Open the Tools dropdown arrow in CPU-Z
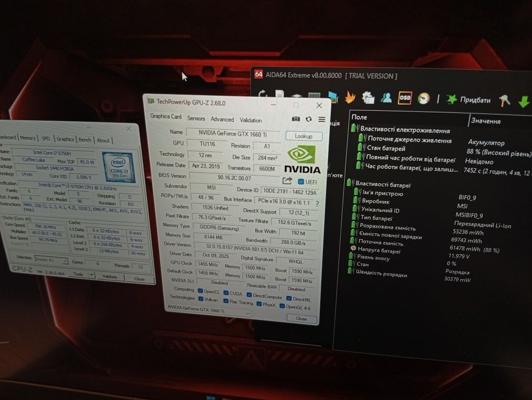 [92, 275]
